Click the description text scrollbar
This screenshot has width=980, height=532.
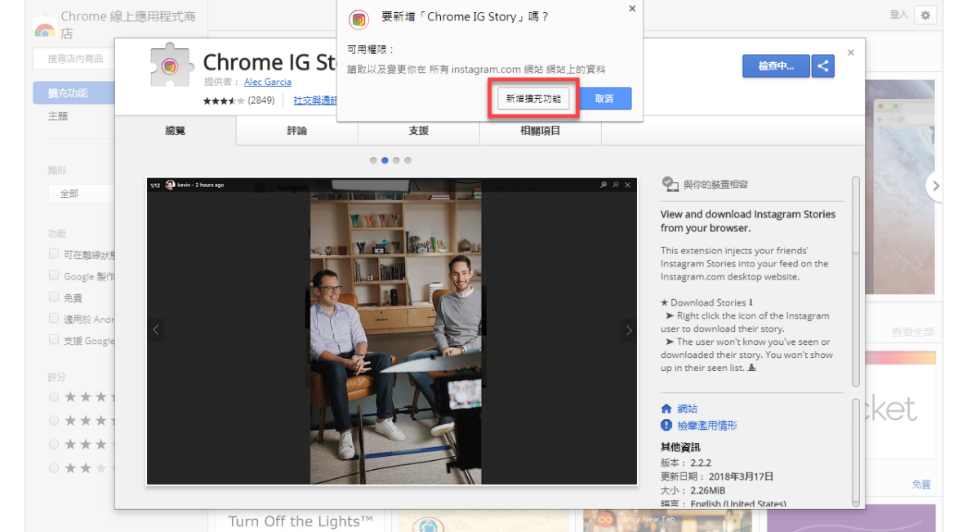tap(855, 280)
